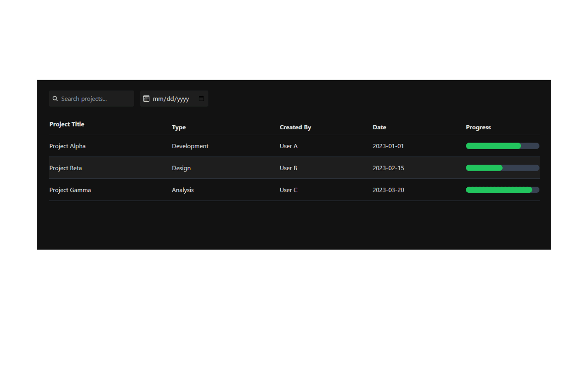Select the Project Beta row title
This screenshot has height=368, width=588.
[66, 168]
